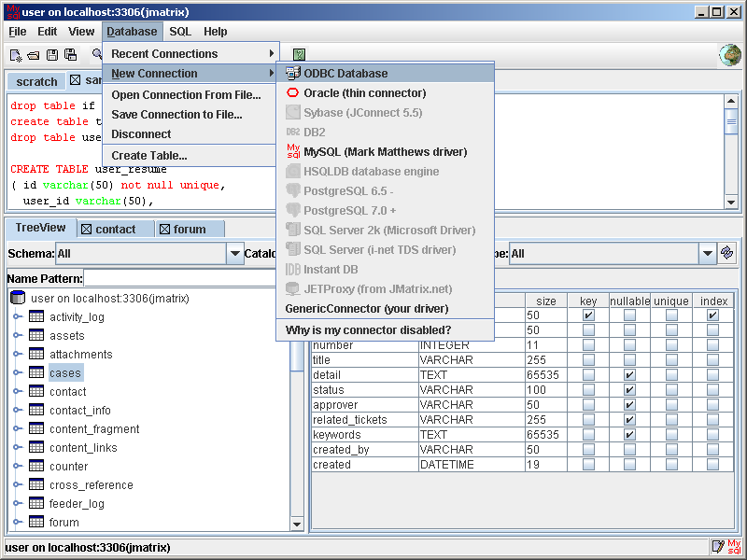Uncheck the key checkbox in first row
This screenshot has width=747, height=560.
[x=588, y=315]
